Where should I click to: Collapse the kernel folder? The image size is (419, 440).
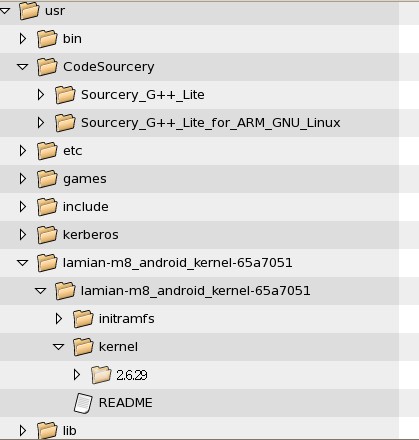coord(59,347)
